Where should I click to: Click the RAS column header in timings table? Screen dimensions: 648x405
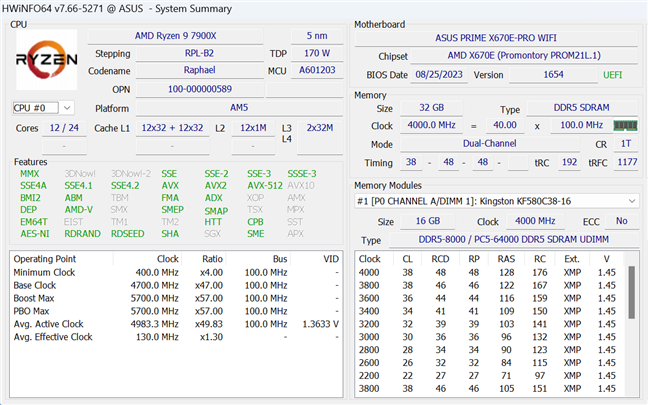coord(506,259)
